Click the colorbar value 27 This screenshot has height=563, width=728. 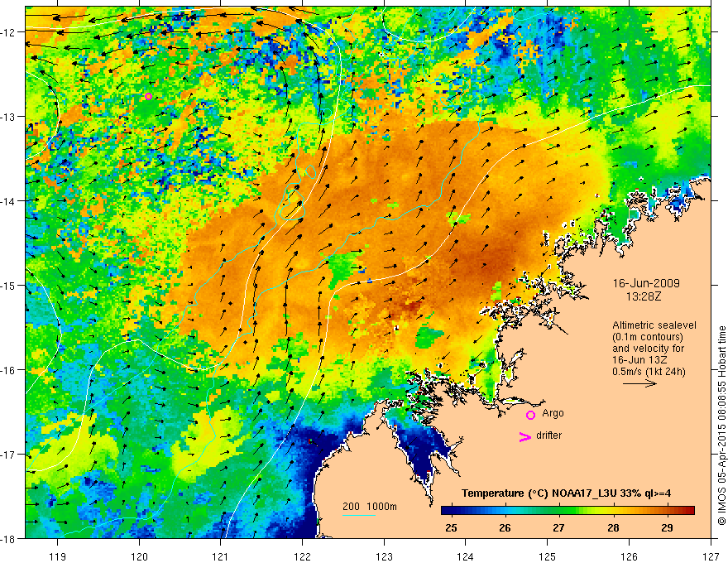[558, 527]
